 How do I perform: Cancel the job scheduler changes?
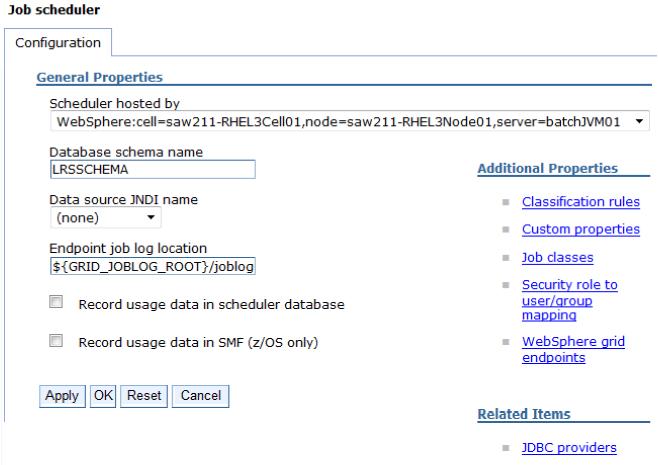tap(201, 396)
